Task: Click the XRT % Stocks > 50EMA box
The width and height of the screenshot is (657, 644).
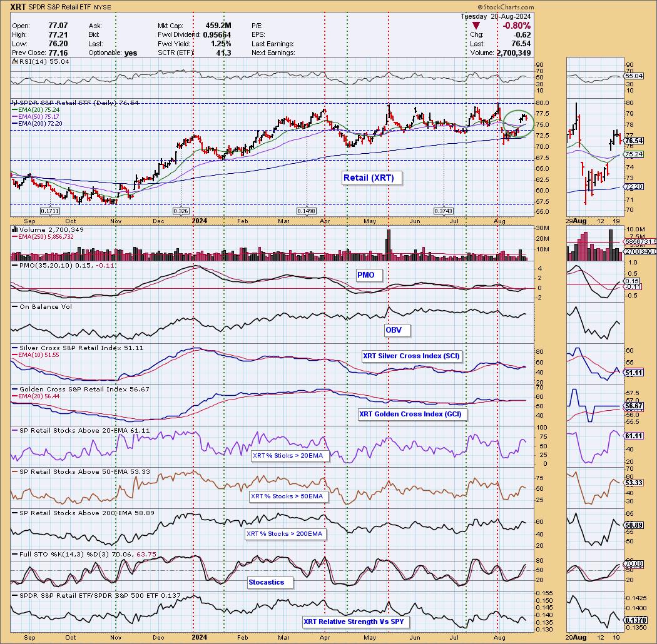Action: (287, 496)
